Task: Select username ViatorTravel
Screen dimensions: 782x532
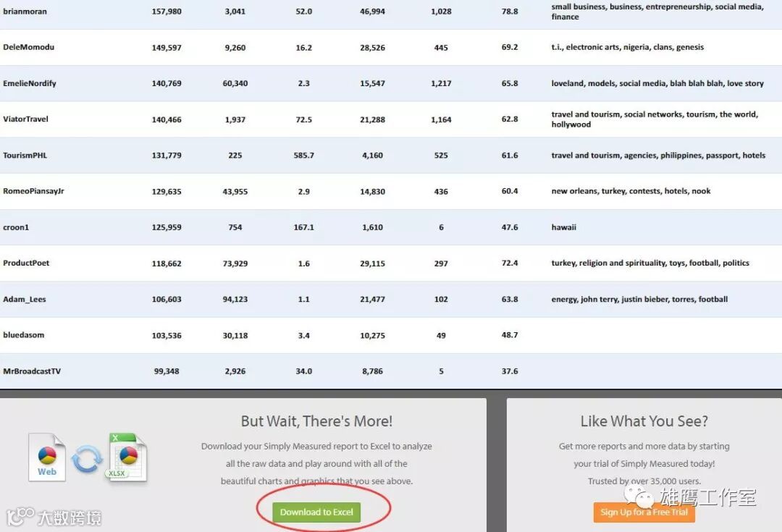Action: pos(25,119)
